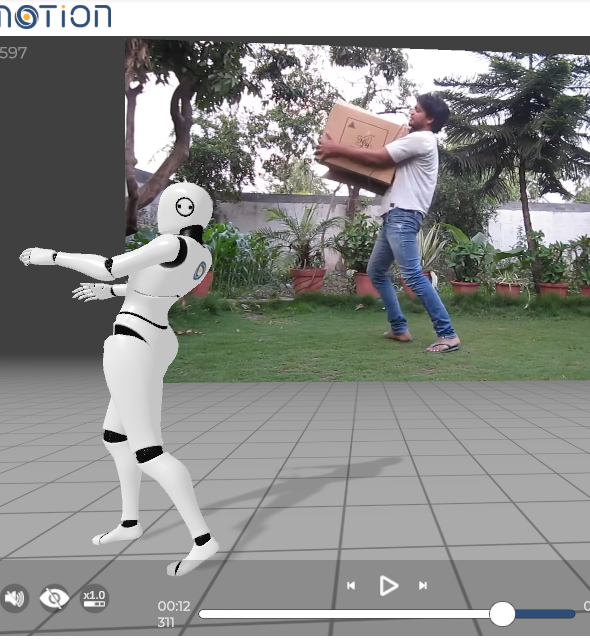Click the frame number 311 label
This screenshot has height=643, width=590.
[166, 622]
